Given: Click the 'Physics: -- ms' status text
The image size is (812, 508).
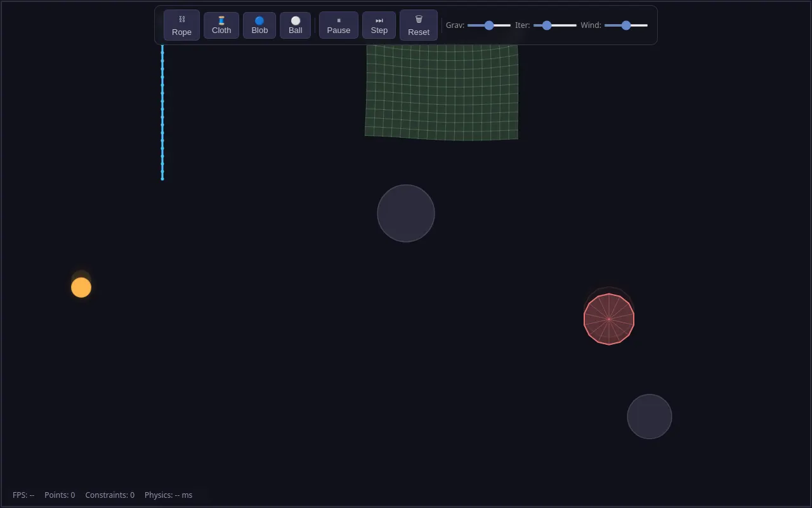Looking at the screenshot, I should pos(168,495).
